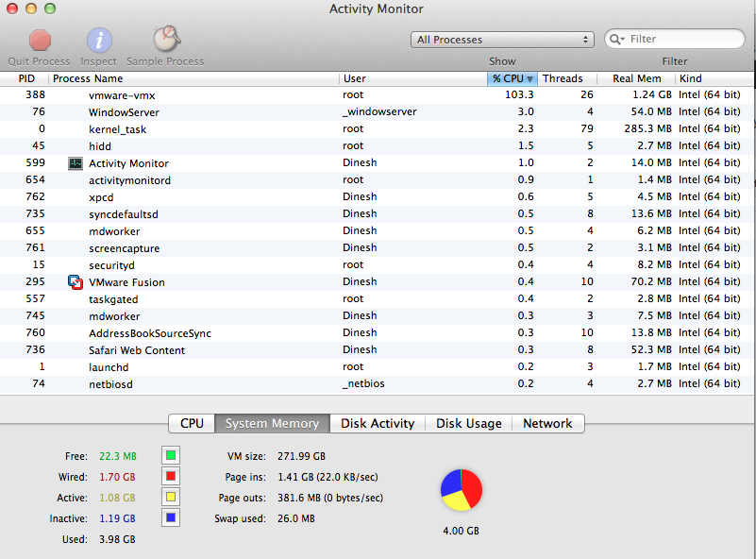756x559 pixels.
Task: Click the 103.3 CPU value
Action: (519, 94)
